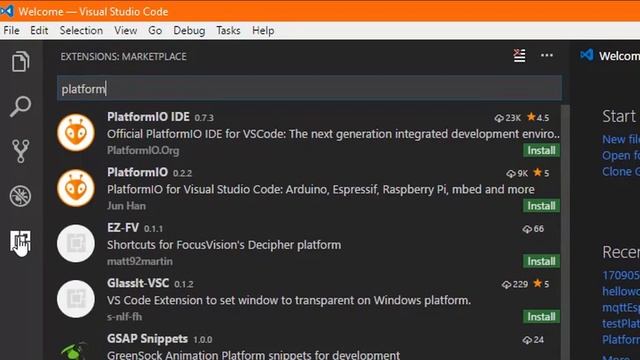Click description 'Shortcuts for FocusVision's Decipher platform'
640x360 pixels.
click(224, 245)
